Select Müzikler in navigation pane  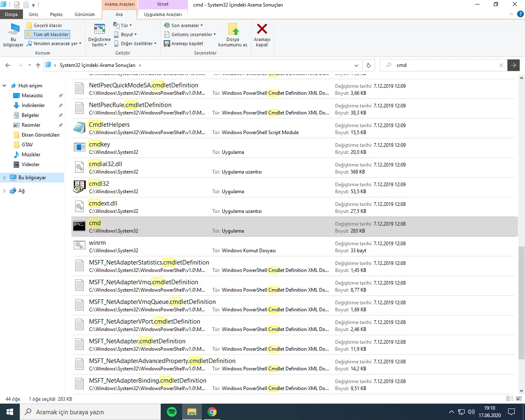31,155
